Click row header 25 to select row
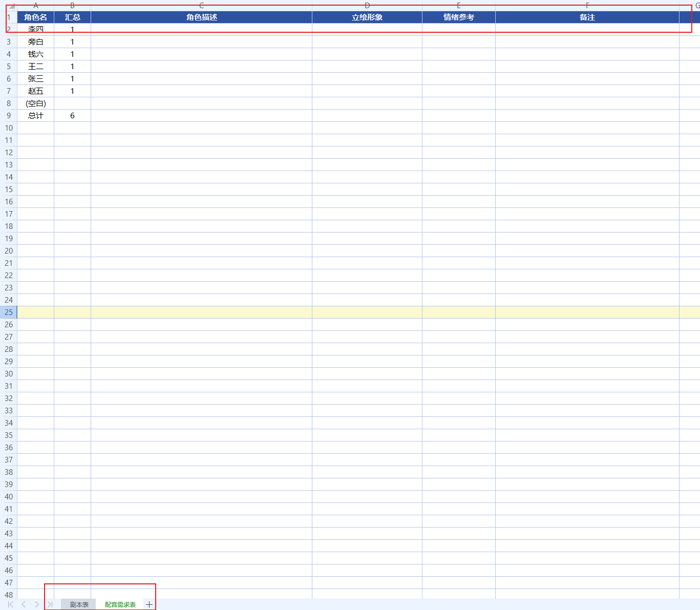 coord(9,312)
